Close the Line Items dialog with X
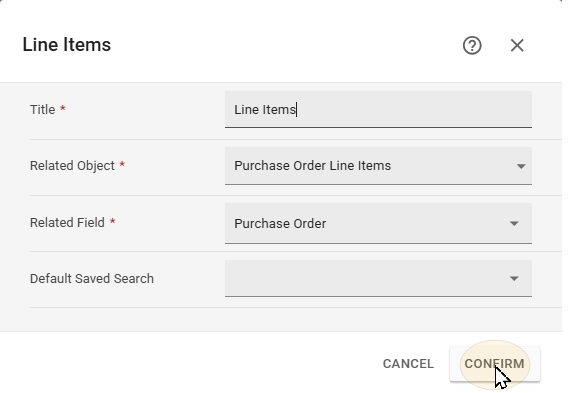The width and height of the screenshot is (577, 393). coord(517,46)
